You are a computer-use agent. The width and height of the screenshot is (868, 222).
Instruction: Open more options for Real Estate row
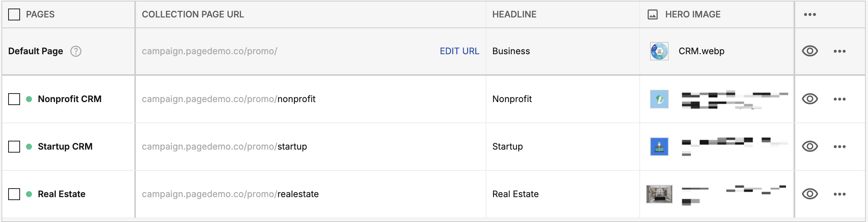click(x=839, y=194)
